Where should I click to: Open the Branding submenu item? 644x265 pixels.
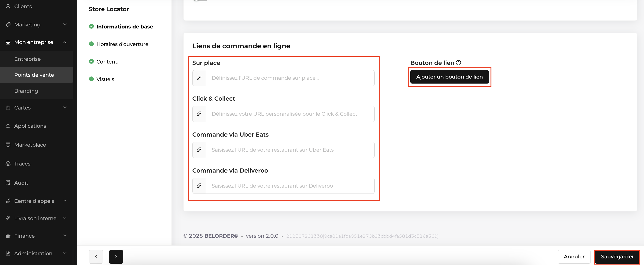click(36, 91)
